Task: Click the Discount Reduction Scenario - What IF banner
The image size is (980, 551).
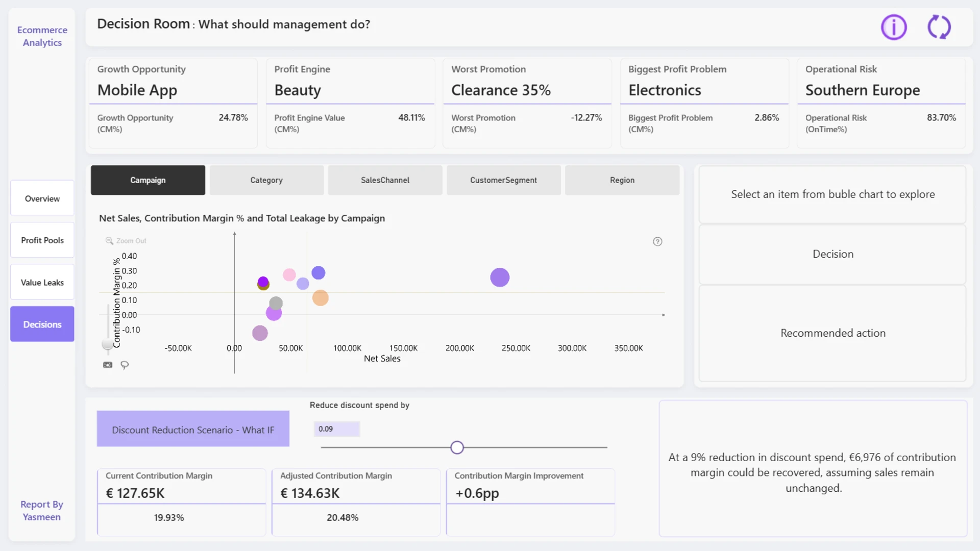Action: [x=193, y=429]
